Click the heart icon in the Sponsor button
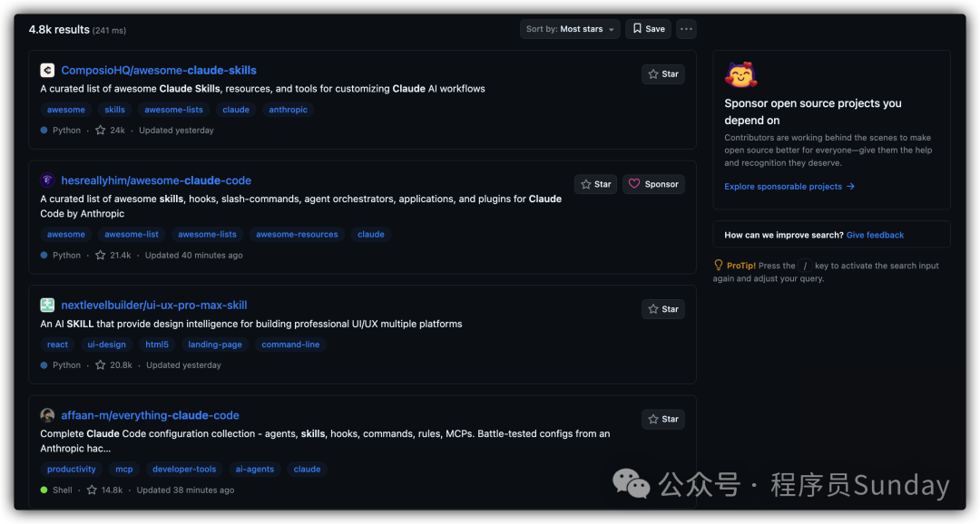Image resolution: width=980 pixels, height=524 pixels. coord(635,183)
